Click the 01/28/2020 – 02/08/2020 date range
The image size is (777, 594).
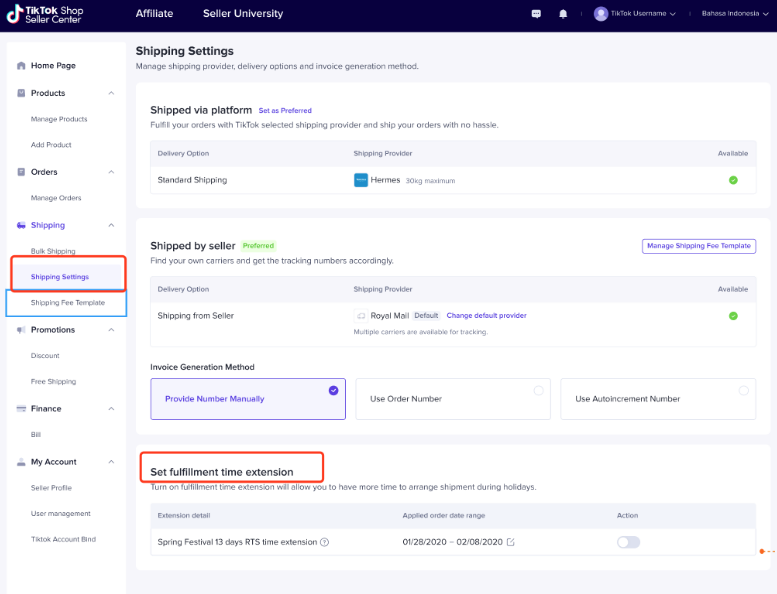(x=452, y=542)
